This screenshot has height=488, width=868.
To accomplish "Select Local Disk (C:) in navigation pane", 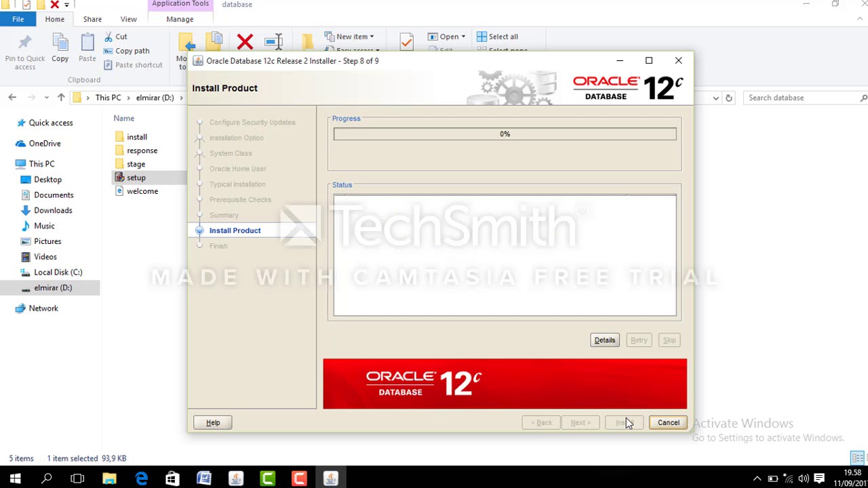I will (58, 272).
